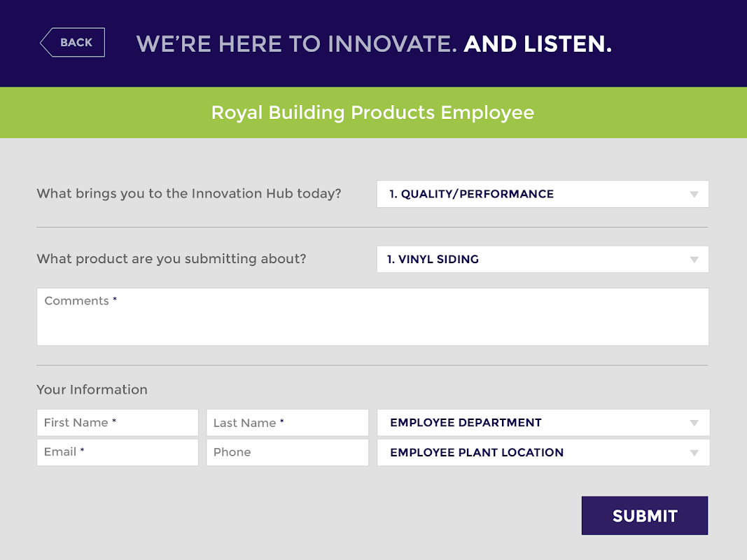Click the down arrow in Employee Department
The width and height of the screenshot is (747, 560).
(x=694, y=423)
